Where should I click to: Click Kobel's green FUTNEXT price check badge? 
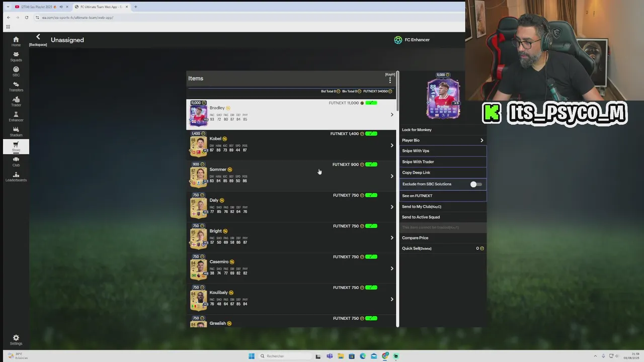click(371, 134)
